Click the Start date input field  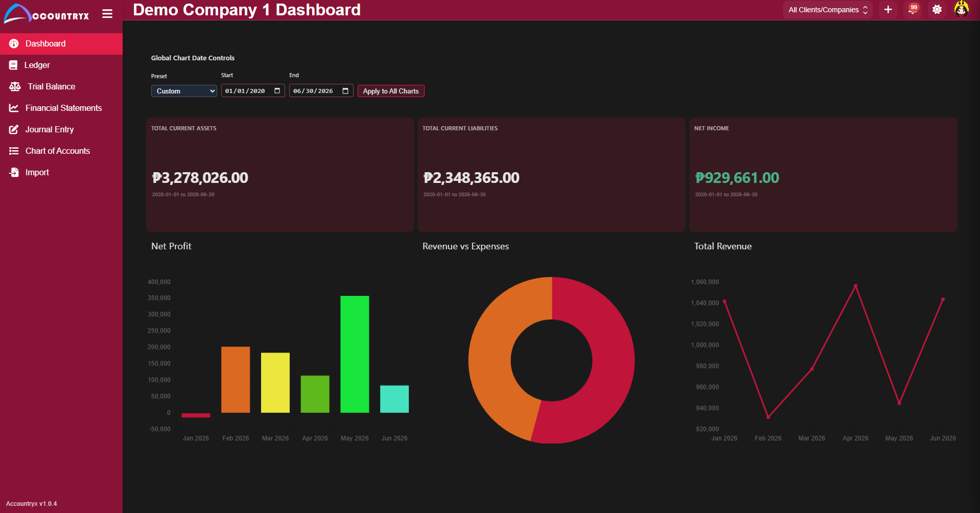(253, 91)
